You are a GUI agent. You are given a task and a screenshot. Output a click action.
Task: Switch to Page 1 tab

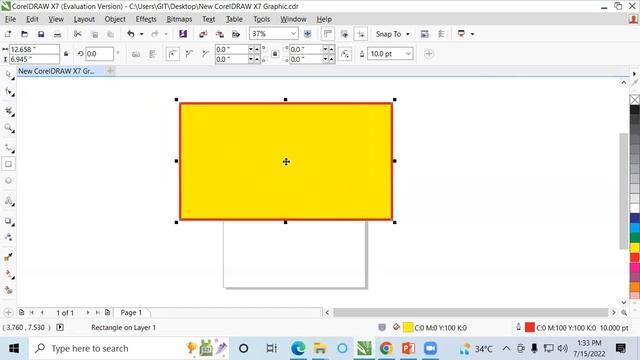pos(131,313)
